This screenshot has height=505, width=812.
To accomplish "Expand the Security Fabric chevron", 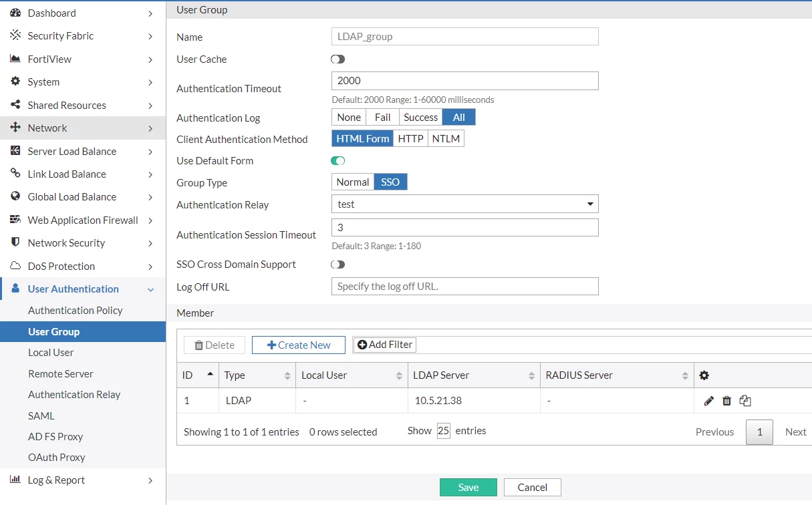I will coord(150,36).
